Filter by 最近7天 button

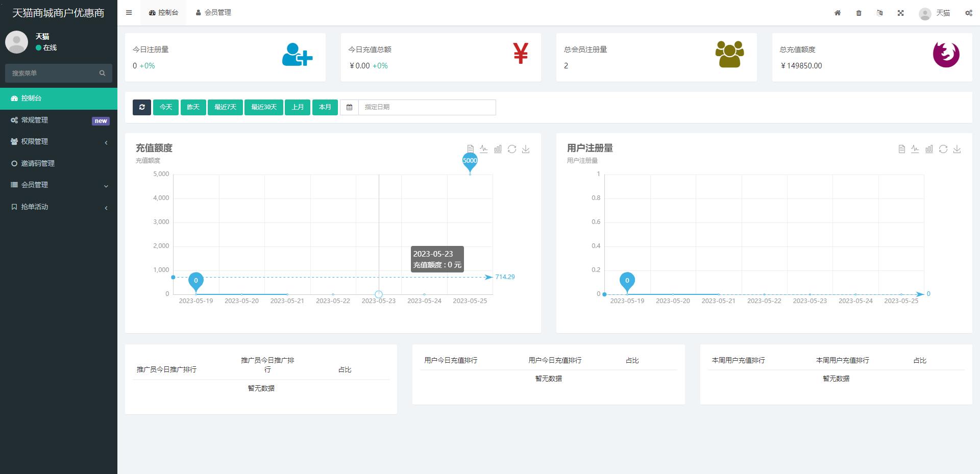click(x=225, y=107)
